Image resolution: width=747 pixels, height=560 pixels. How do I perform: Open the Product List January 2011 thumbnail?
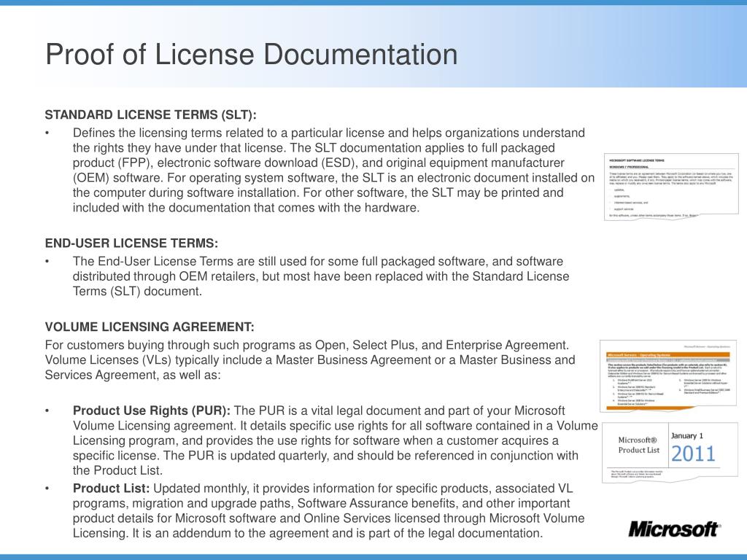pyautogui.click(x=670, y=453)
